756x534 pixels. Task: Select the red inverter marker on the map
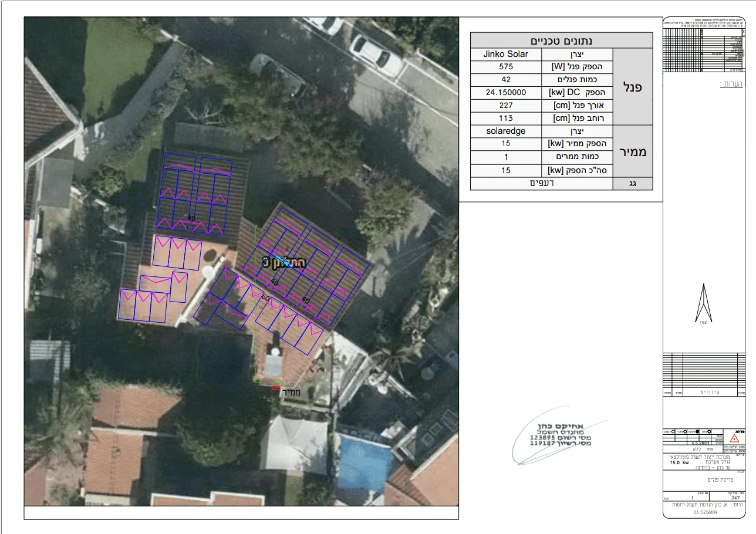tap(276, 387)
